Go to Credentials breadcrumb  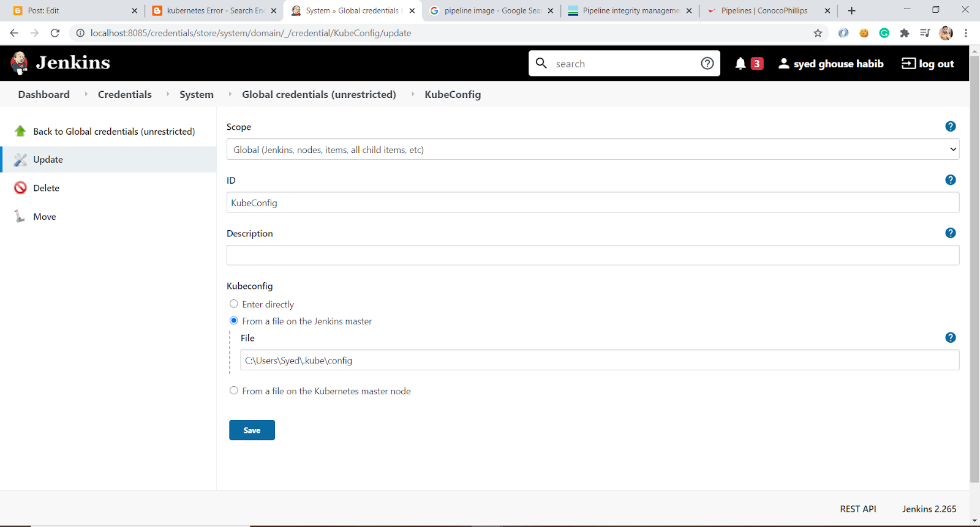pos(125,94)
